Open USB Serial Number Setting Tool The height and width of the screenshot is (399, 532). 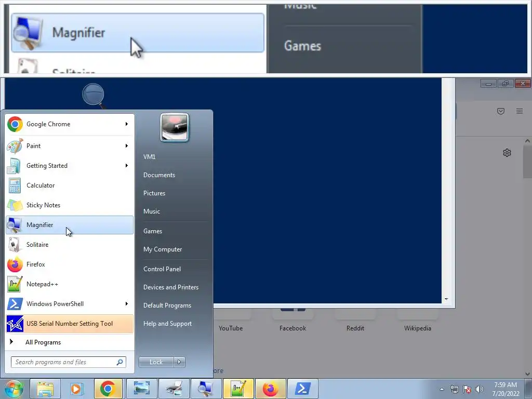[70, 324]
